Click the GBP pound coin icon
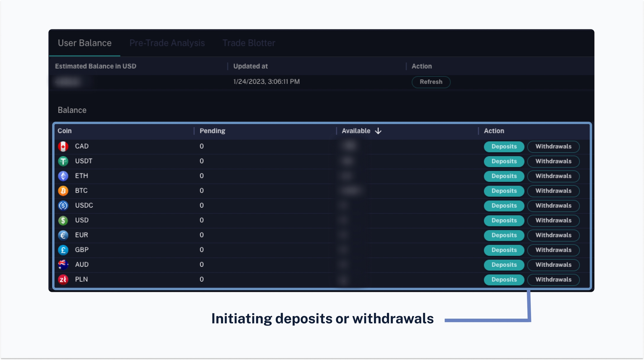Screen dimensions: 644x360 click(63, 250)
